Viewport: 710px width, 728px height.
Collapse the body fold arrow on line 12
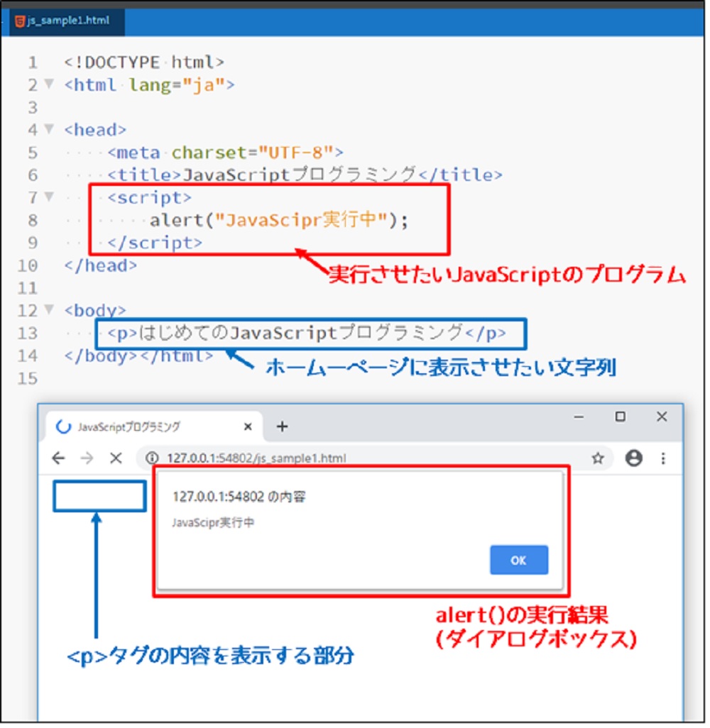[49, 309]
